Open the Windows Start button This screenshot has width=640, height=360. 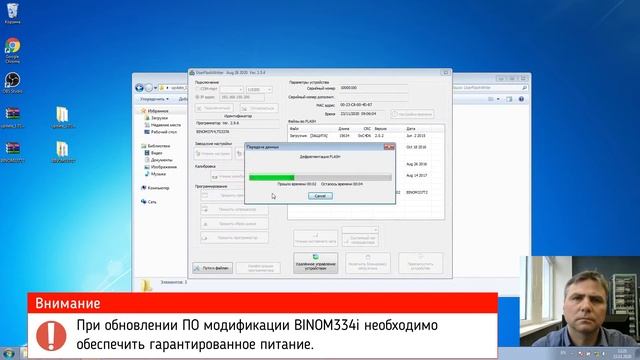click(9, 353)
